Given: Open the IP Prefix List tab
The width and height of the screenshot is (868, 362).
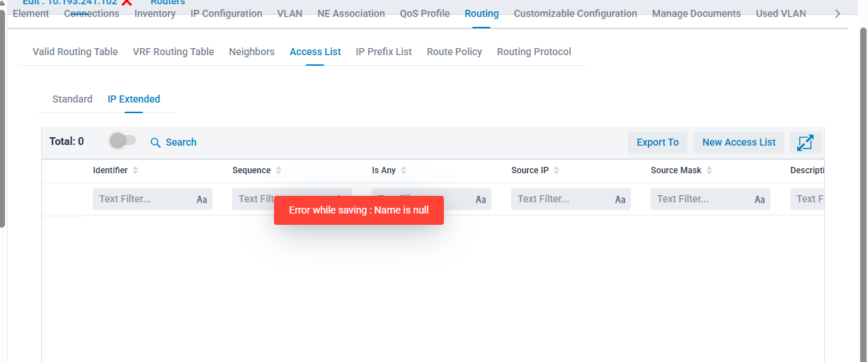Looking at the screenshot, I should 384,52.
